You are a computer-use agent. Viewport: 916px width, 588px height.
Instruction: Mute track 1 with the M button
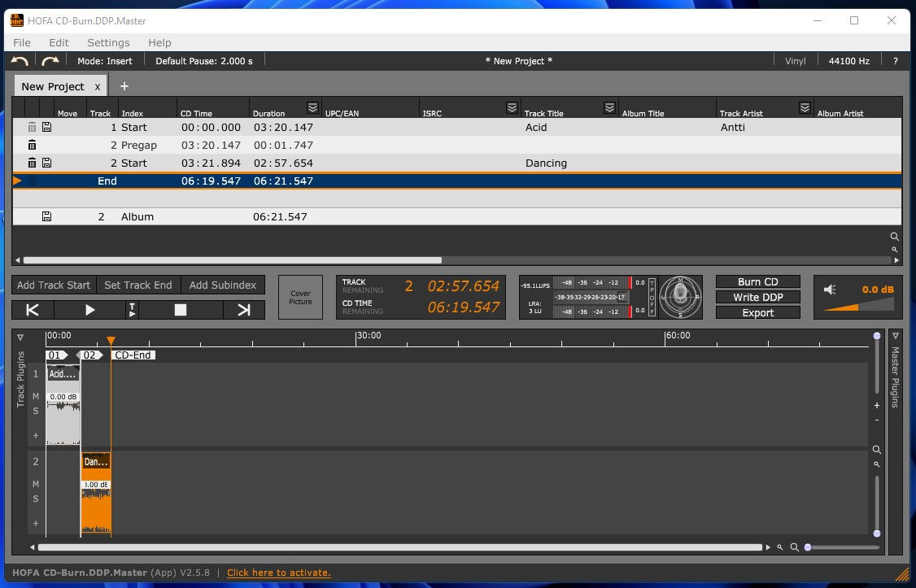point(36,396)
